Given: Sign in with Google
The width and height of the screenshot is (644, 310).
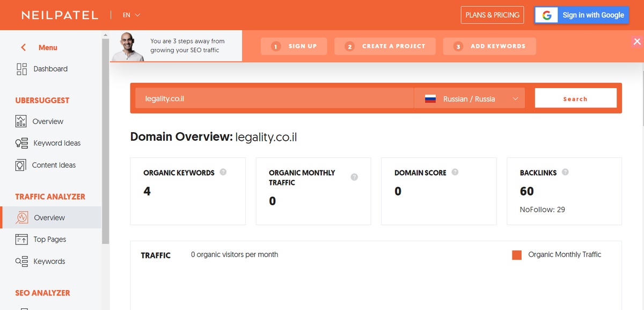Looking at the screenshot, I should tap(581, 15).
